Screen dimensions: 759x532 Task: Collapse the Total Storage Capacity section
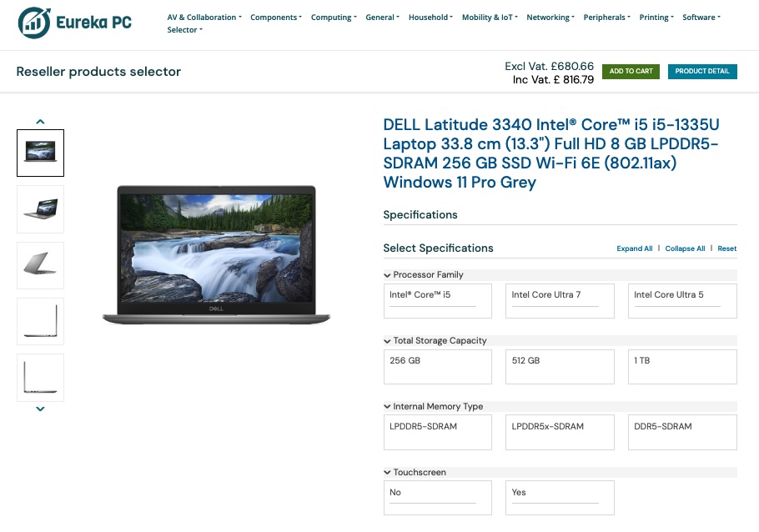387,341
